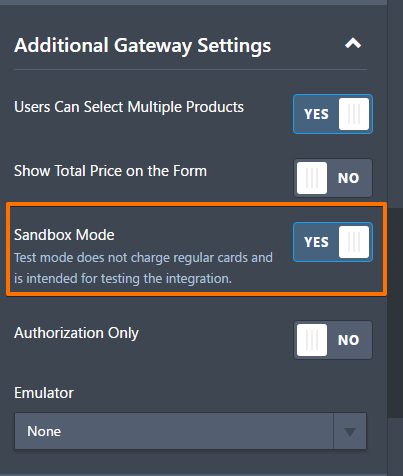Click the white knob of the Authorization Only switch
Viewport: 403px width, 476px height.
point(312,340)
